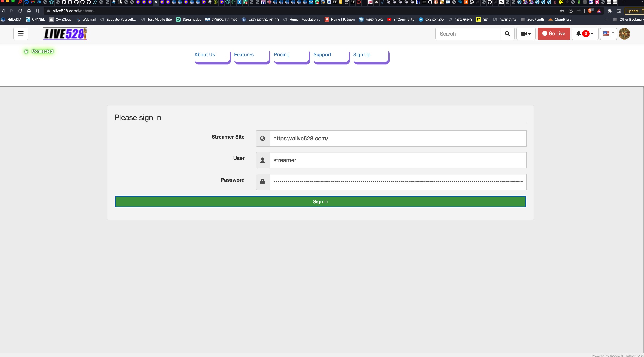Click the zoom magnifier icon in address bar
644x357 pixels.
click(579, 11)
